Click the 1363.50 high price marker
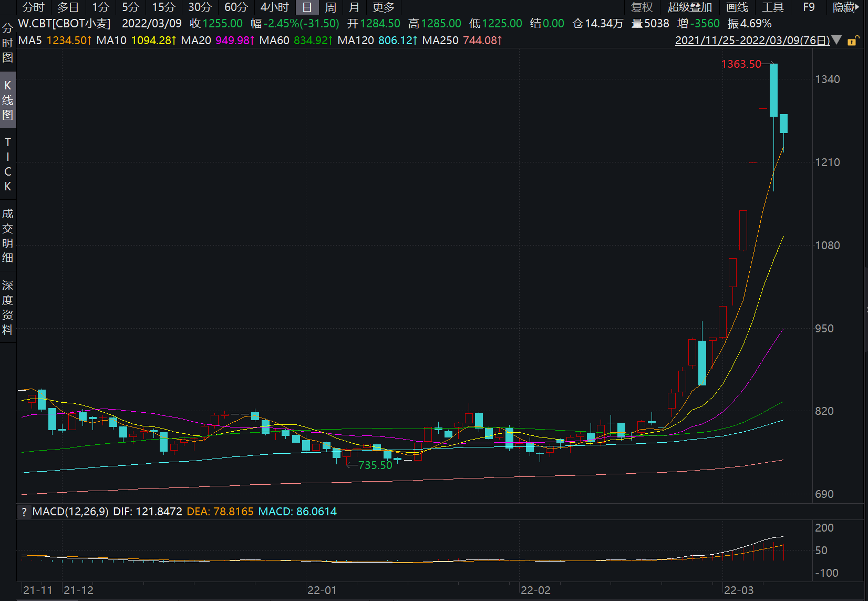 pyautogui.click(x=741, y=64)
